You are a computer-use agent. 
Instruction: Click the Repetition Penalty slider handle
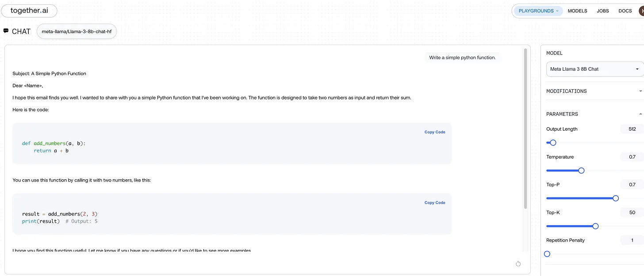tap(547, 254)
